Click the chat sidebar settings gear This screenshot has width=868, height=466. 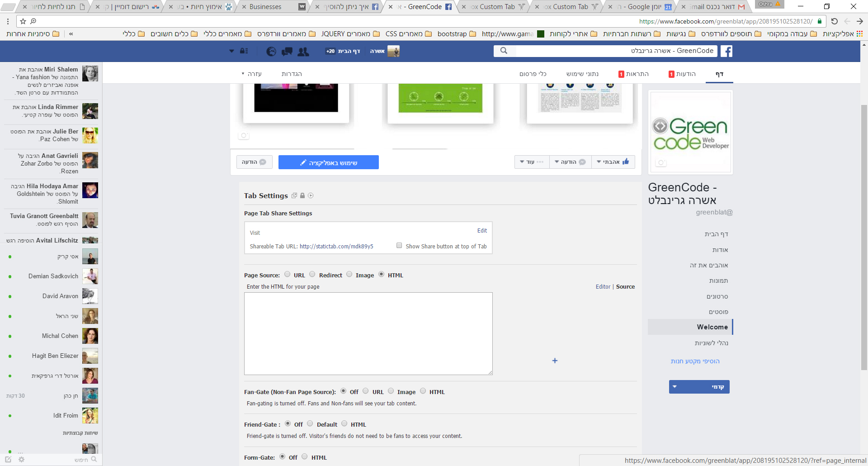pyautogui.click(x=21, y=459)
